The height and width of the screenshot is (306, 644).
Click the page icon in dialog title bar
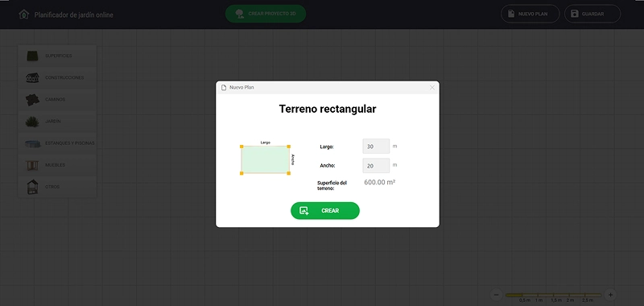tap(224, 88)
